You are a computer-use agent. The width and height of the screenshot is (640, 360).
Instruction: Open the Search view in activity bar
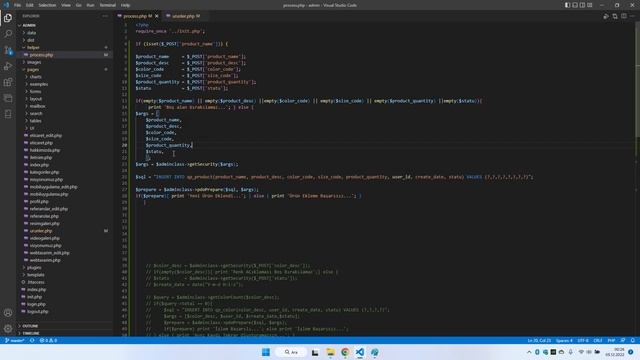pos(8,34)
